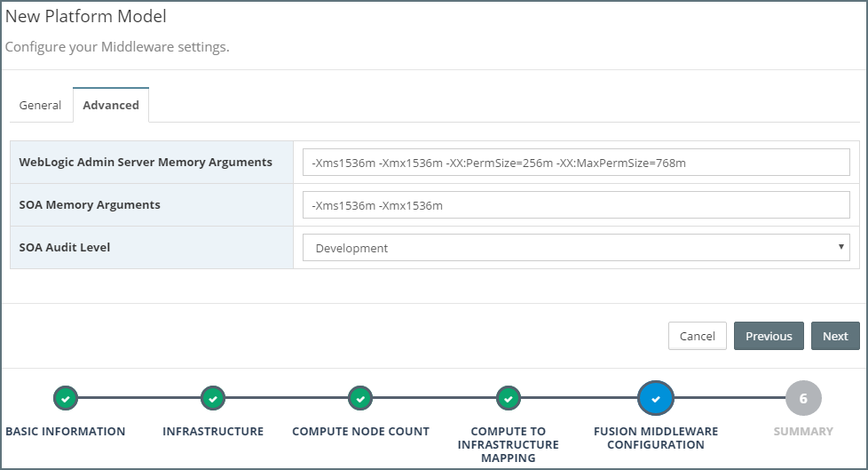Viewport: 868px width, 470px height.
Task: Click the Basic Information step checkmark circle
Action: [x=66, y=399]
